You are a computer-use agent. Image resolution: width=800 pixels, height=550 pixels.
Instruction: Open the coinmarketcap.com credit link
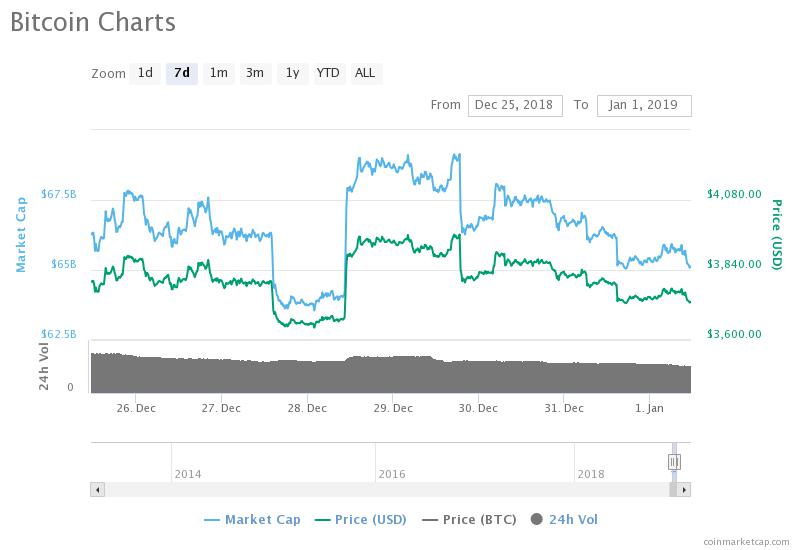[745, 541]
